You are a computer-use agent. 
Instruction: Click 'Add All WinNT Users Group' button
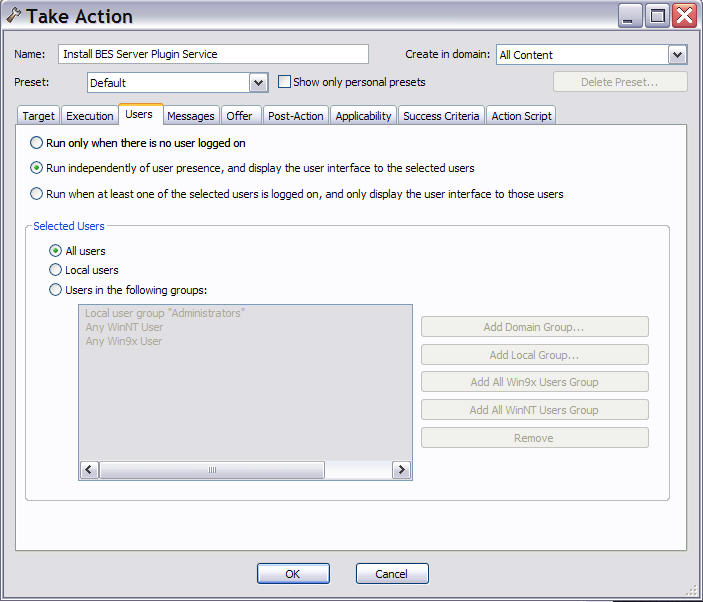pyautogui.click(x=534, y=410)
